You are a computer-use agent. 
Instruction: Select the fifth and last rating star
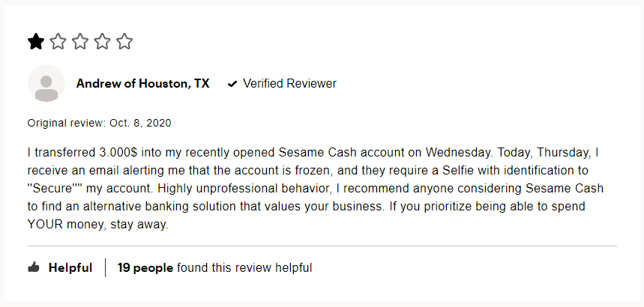click(124, 41)
